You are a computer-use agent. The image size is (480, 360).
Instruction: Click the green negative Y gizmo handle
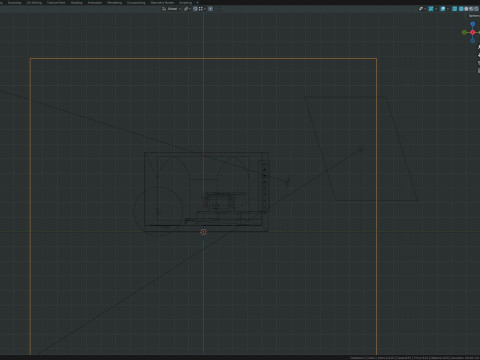(x=464, y=32)
